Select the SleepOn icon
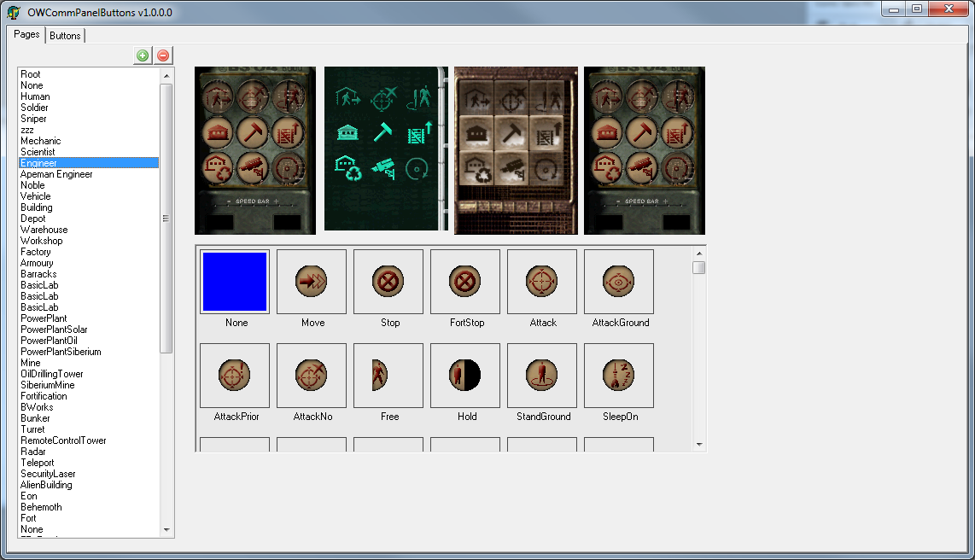Viewport: 975px width, 560px height. (x=619, y=376)
